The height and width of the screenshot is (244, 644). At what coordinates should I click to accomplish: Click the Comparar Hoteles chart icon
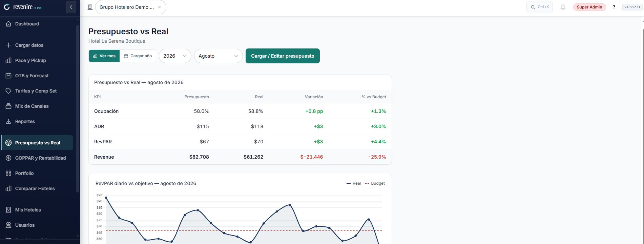pyautogui.click(x=8, y=188)
